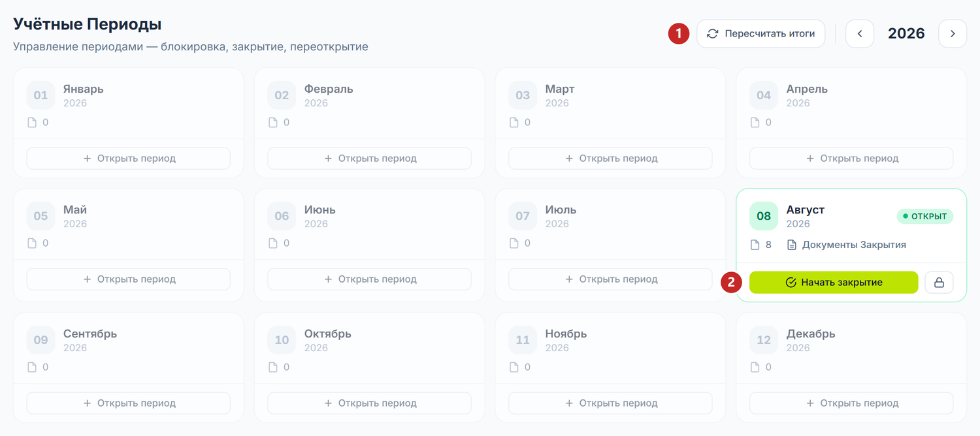The width and height of the screenshot is (980, 436).
Task: Click the 03 badge for Март
Action: tap(523, 95)
